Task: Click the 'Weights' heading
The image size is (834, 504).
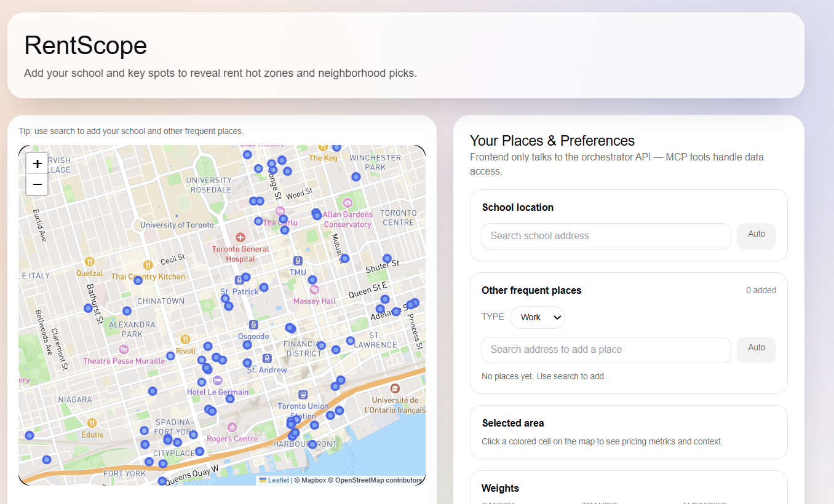Action: [501, 488]
